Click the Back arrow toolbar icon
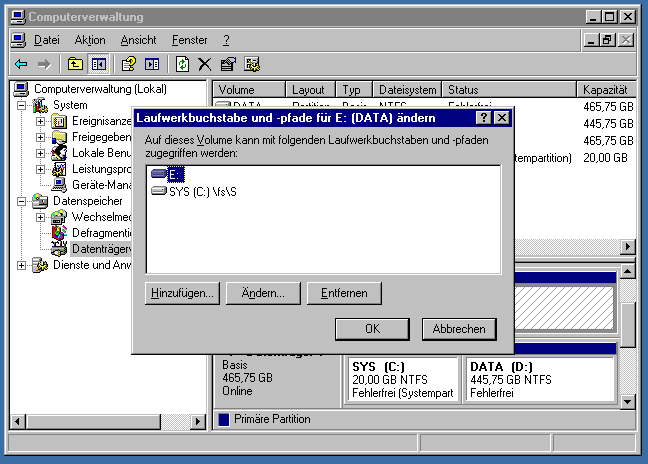Viewport: 648px width, 464px height. pos(21,64)
